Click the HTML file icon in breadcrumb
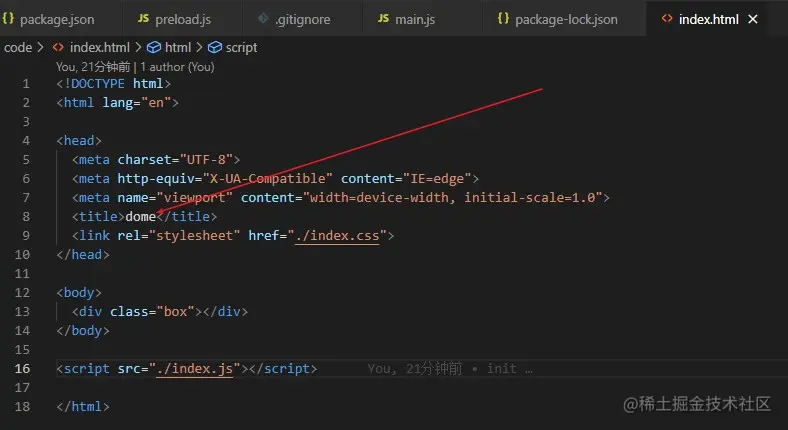788x430 pixels. 58,47
